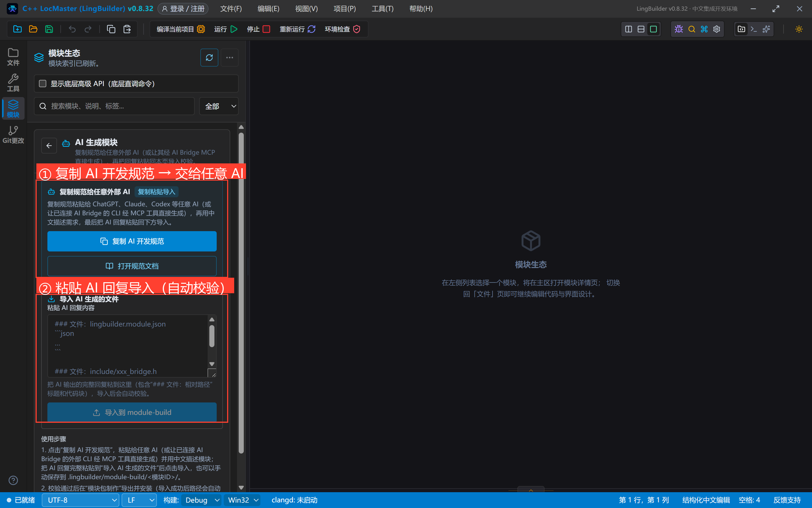
Task: Open the 全部 filter dropdown
Action: tap(219, 106)
